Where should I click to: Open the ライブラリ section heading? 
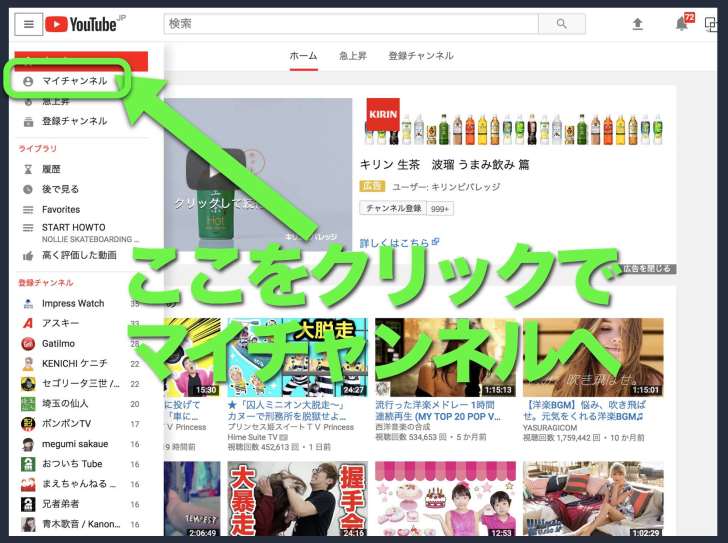coord(37,149)
